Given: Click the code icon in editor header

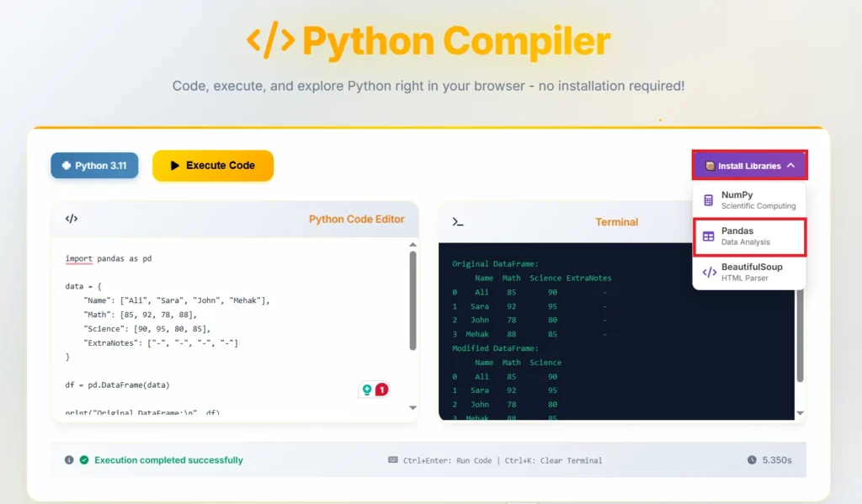Looking at the screenshot, I should [72, 219].
